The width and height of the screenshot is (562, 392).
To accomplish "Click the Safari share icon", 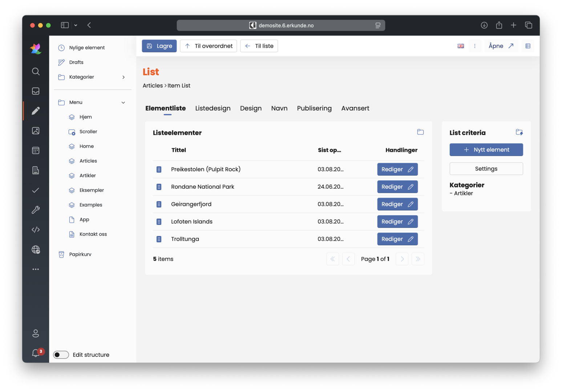I will point(499,25).
